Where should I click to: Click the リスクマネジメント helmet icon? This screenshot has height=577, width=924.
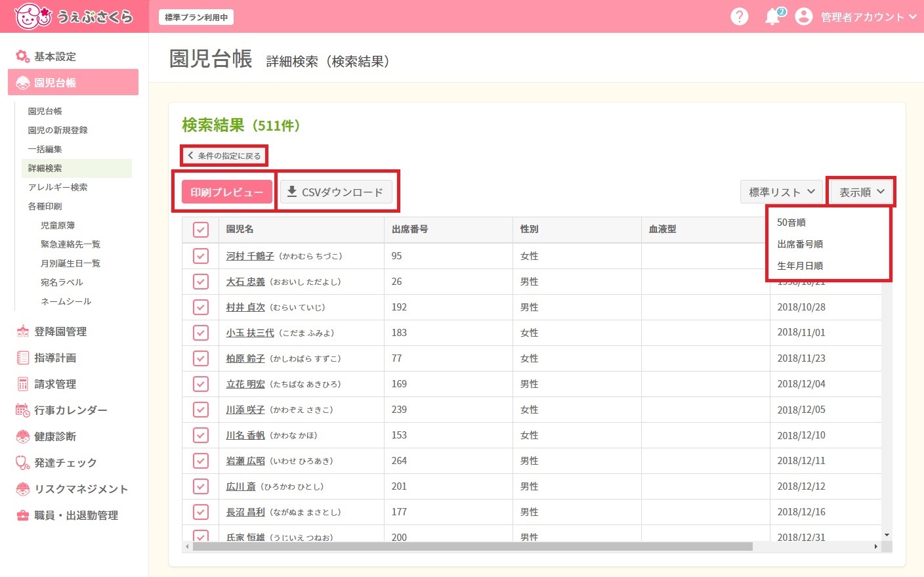tap(23, 489)
